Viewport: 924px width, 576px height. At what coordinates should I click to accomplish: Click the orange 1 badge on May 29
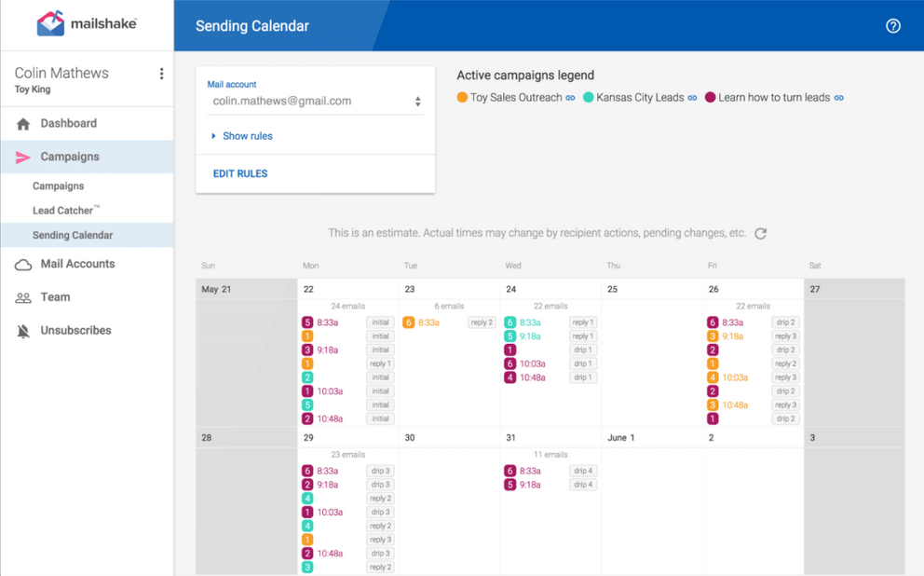coord(307,540)
